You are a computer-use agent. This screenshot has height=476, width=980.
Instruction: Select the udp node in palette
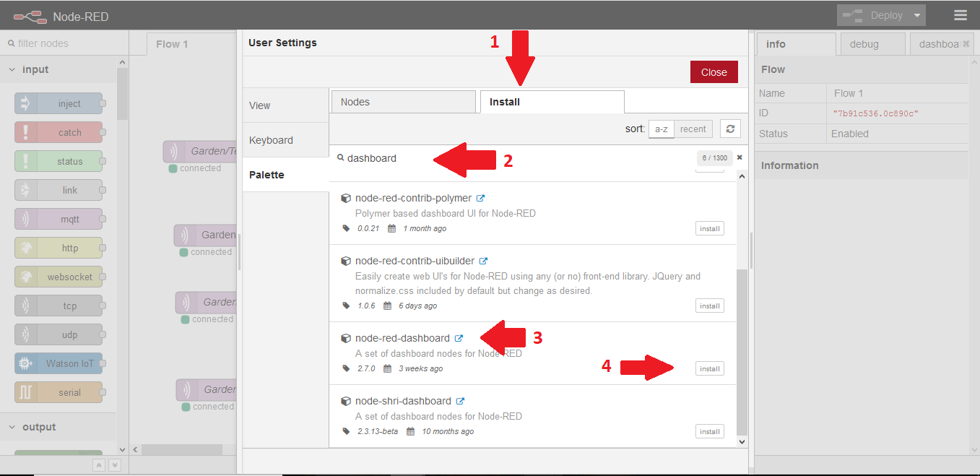[x=58, y=334]
